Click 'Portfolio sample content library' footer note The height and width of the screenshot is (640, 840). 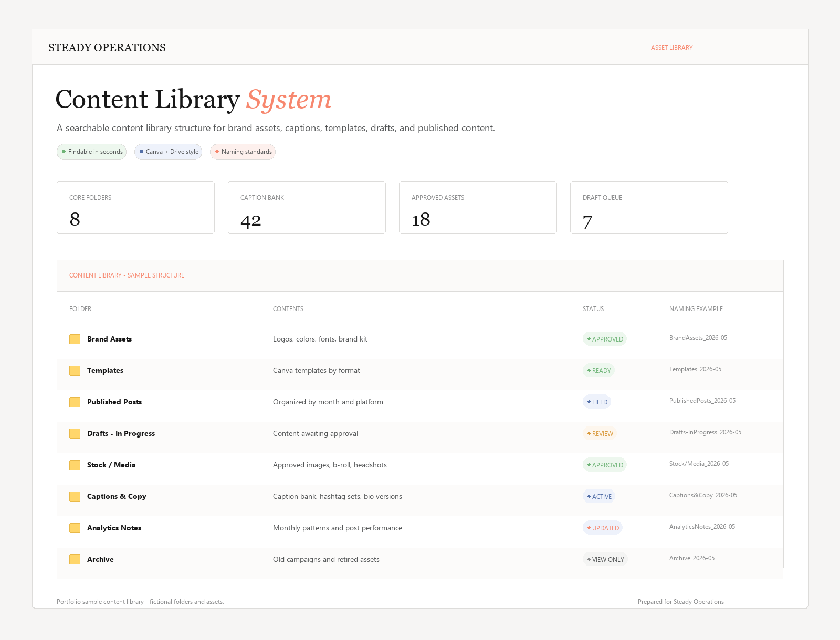(140, 602)
